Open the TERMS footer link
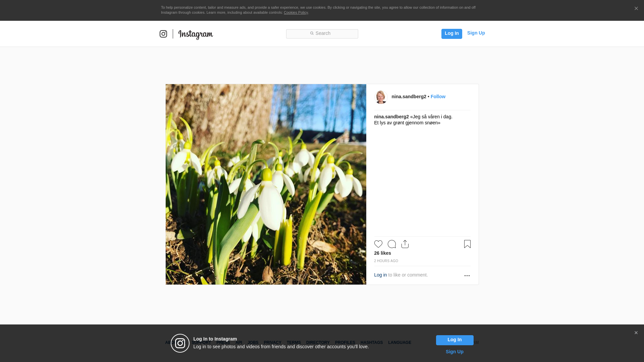This screenshot has width=644, height=362. [x=293, y=343]
